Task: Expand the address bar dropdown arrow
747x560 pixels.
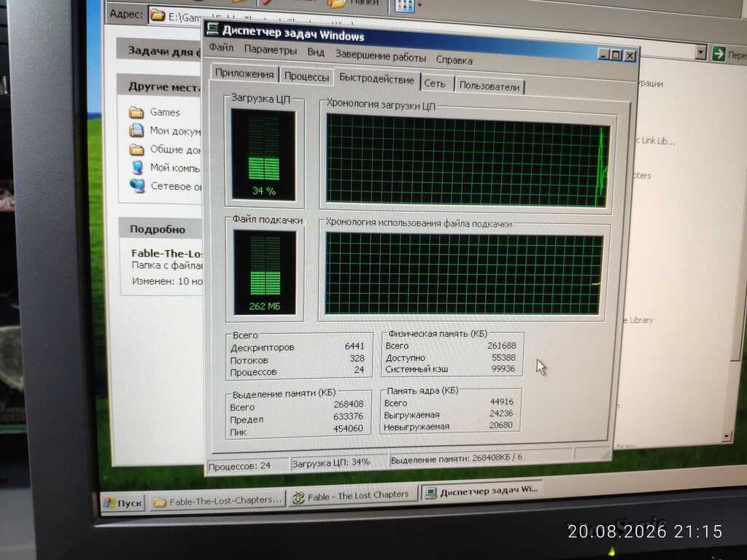Action: [701, 52]
